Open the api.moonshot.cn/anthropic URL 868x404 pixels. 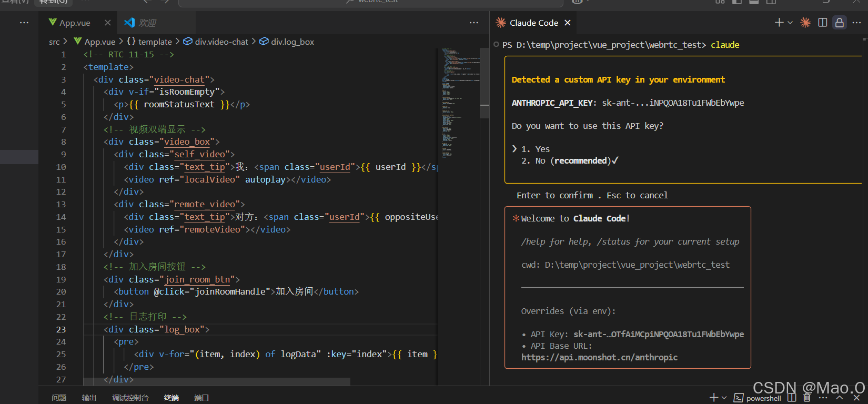coord(599,357)
